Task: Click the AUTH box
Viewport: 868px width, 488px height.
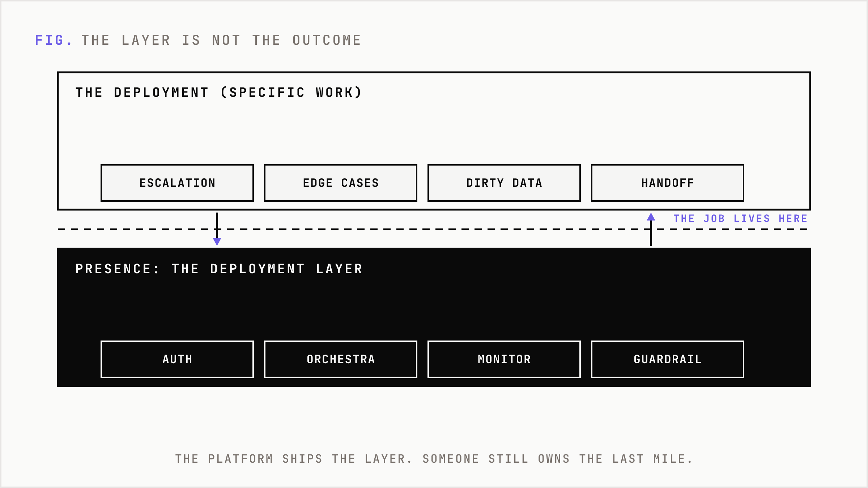Action: pos(177,359)
